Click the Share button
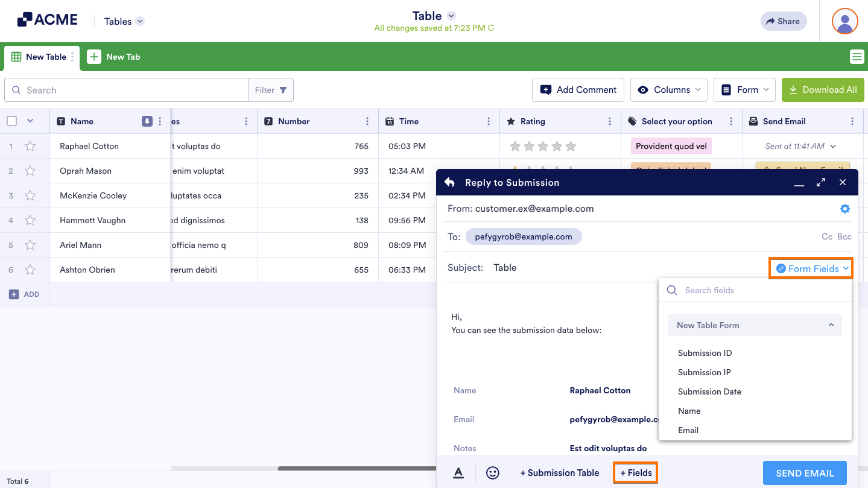 [783, 21]
